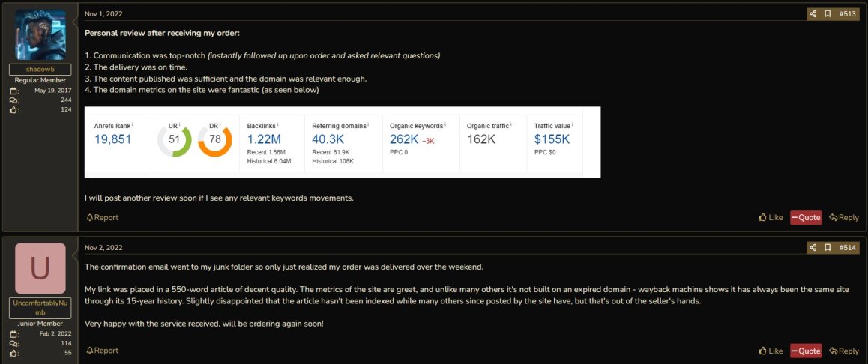Reply to UncomfortablyNumb's post
The image size is (868, 364).
[844, 351]
